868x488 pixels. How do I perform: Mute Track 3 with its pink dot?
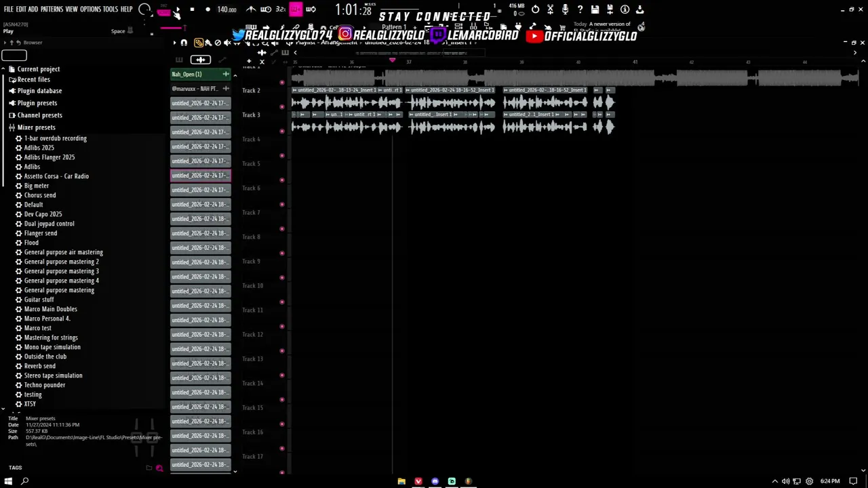point(282,131)
